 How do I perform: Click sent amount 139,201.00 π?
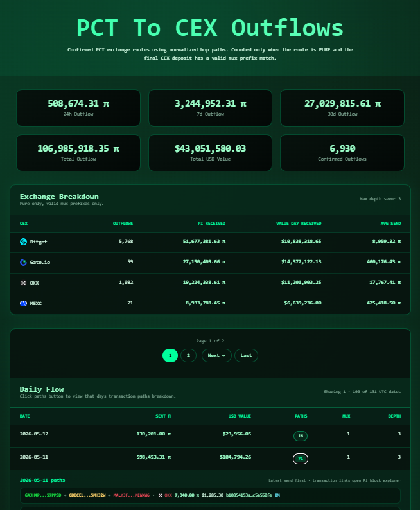coord(153,434)
